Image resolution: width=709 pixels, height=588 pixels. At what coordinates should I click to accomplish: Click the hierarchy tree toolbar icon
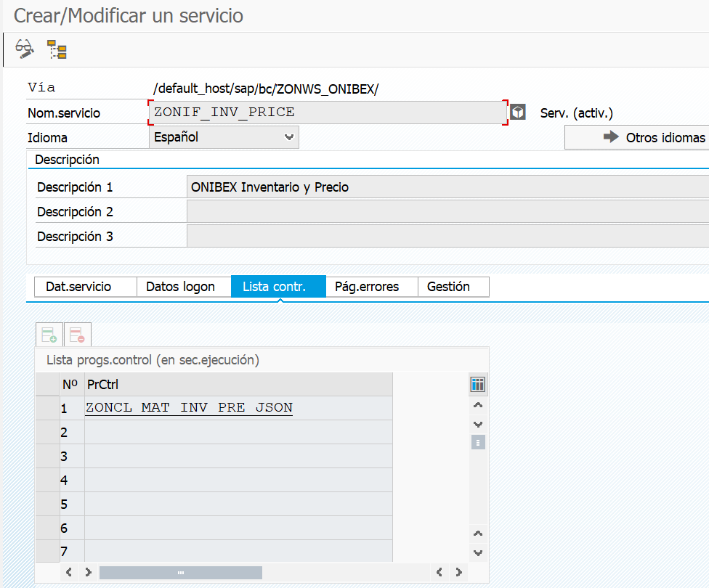point(57,49)
